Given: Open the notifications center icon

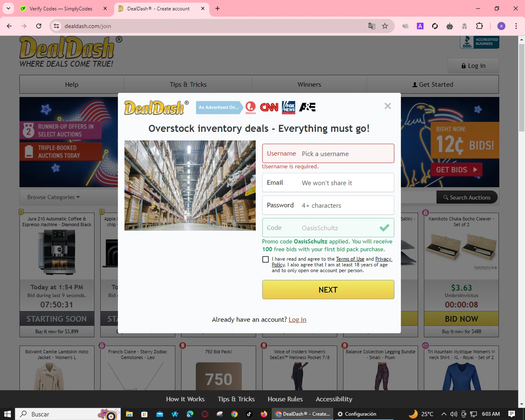Looking at the screenshot, I should coord(512,414).
